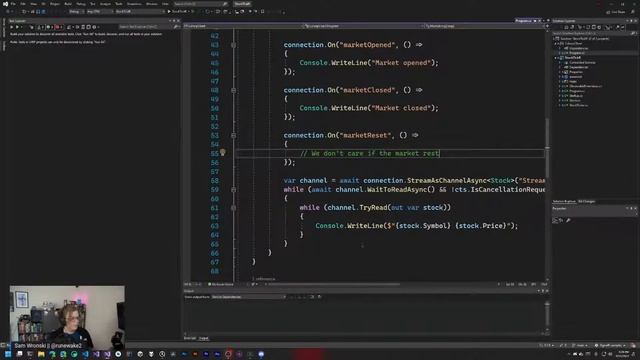Open the Build menu
The height and width of the screenshot is (360, 640).
(68, 4)
